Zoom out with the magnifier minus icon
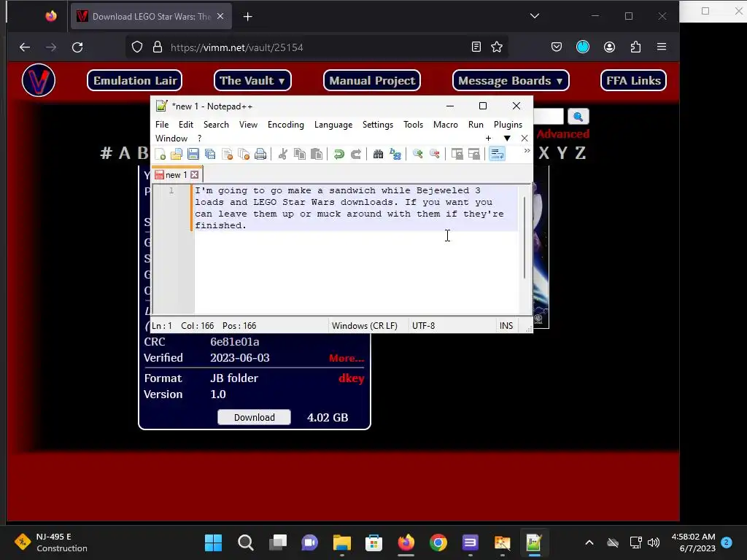The width and height of the screenshot is (747, 560). point(435,155)
